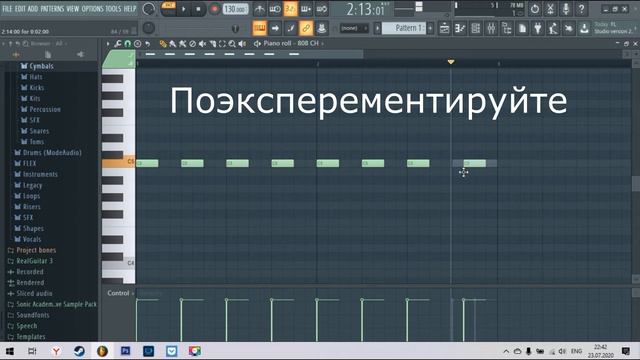This screenshot has height=360, width=640.
Task: Toggle blend recording (overdub) icon
Action: pyautogui.click(x=306, y=9)
